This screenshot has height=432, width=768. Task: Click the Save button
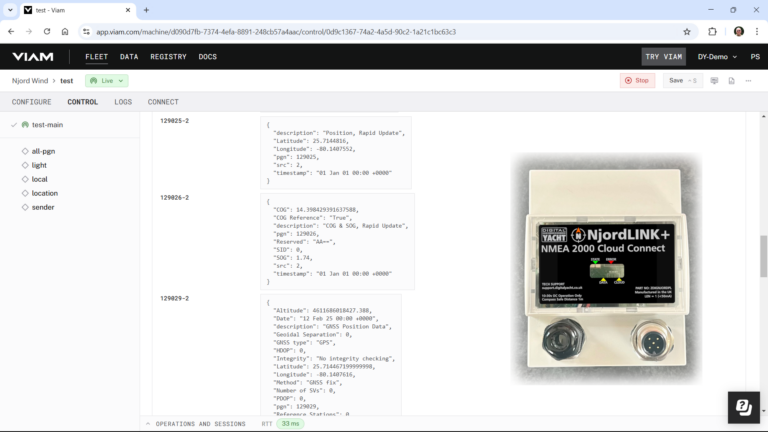(682, 81)
